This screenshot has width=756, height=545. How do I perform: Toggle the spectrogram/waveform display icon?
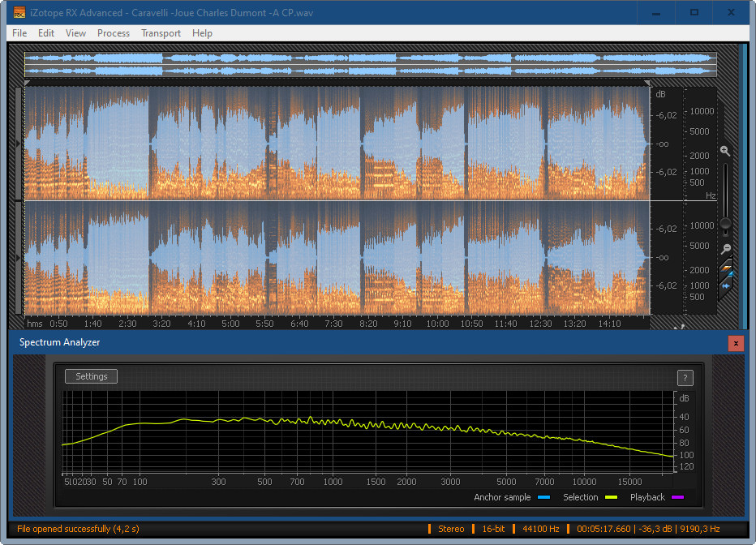tap(726, 268)
